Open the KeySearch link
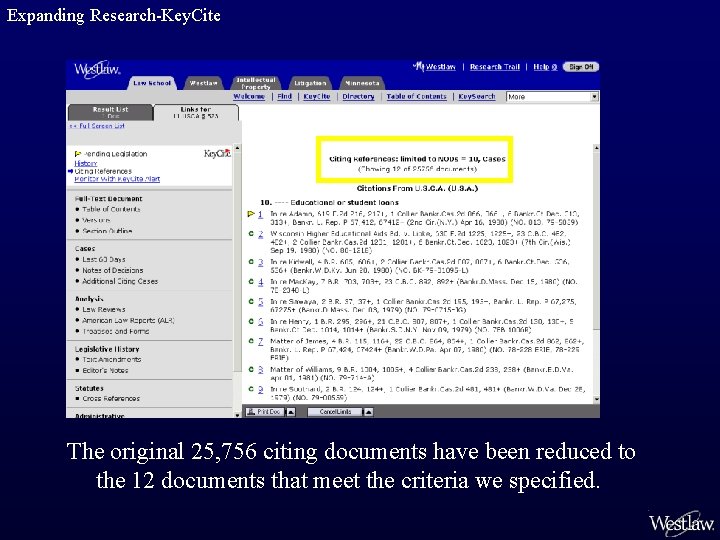The image size is (720, 540). pos(477,96)
